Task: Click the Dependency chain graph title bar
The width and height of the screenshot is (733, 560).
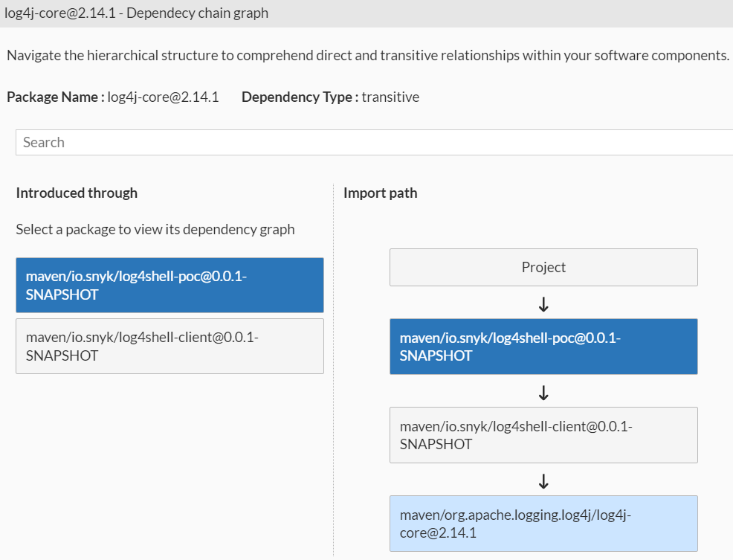Action: click(x=135, y=13)
